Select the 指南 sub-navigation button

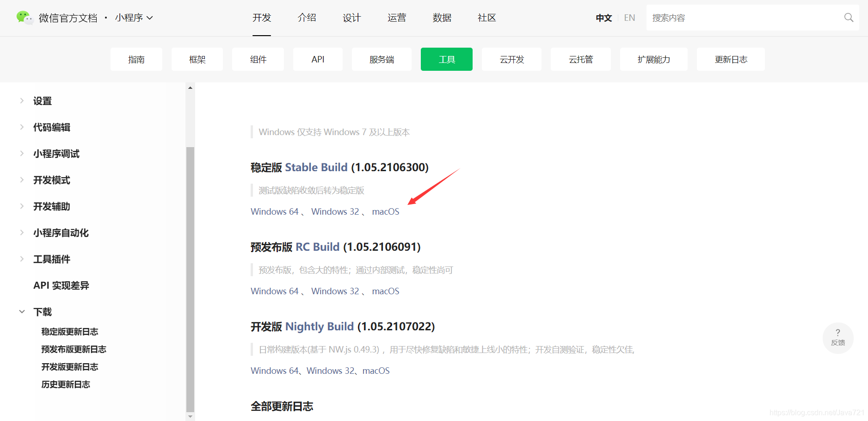[x=136, y=59]
